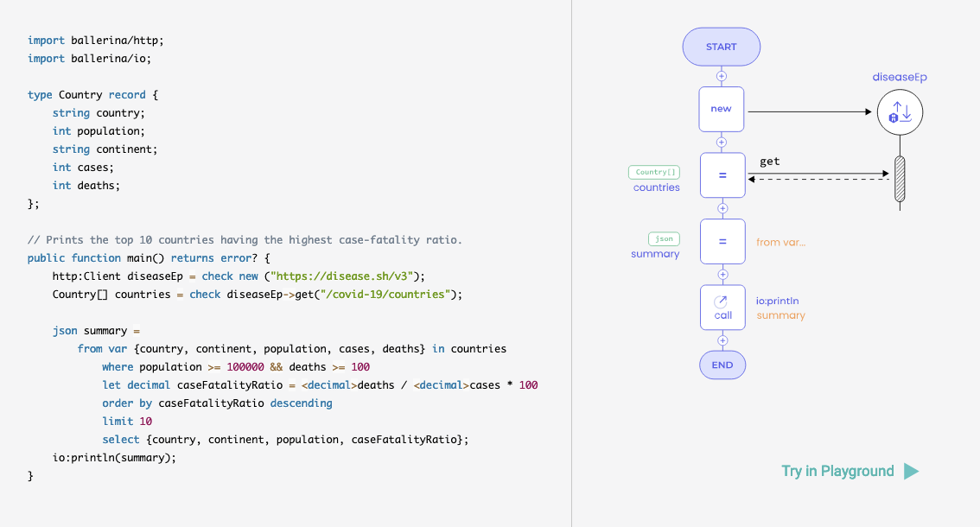
Task: Click the green play triangle beside Try in Playground
Action: 911,471
